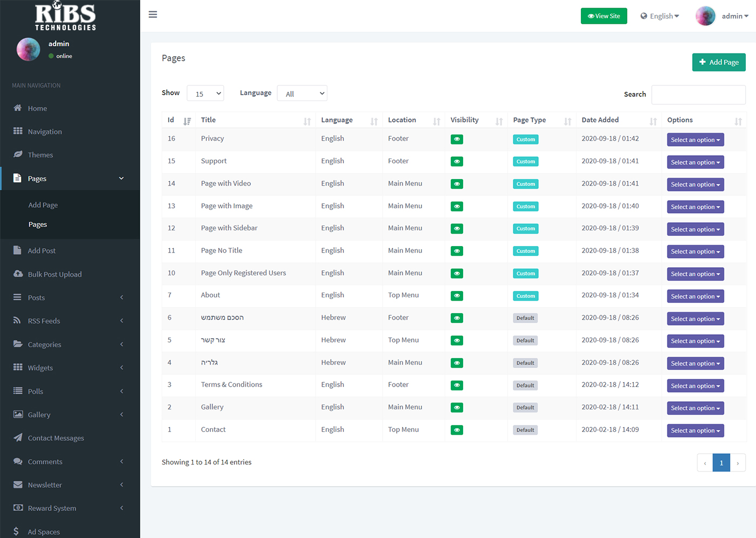
Task: Open 'Select an option' for Support row
Action: (695, 162)
